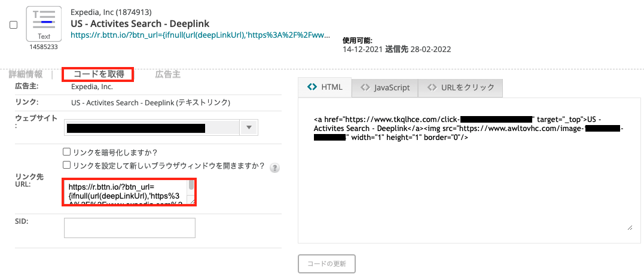This screenshot has height=280, width=644.
Task: Click the 14-12-2021 availability date text
Action: click(x=362, y=49)
